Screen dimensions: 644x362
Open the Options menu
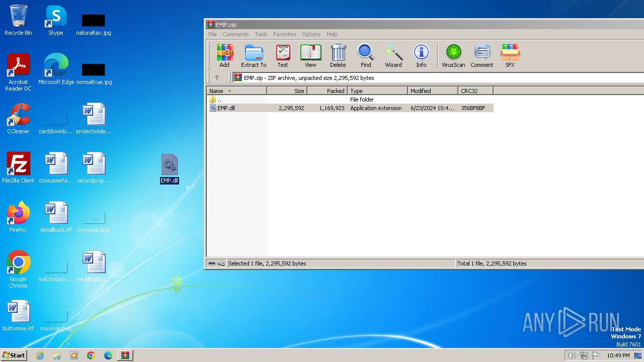click(x=311, y=34)
